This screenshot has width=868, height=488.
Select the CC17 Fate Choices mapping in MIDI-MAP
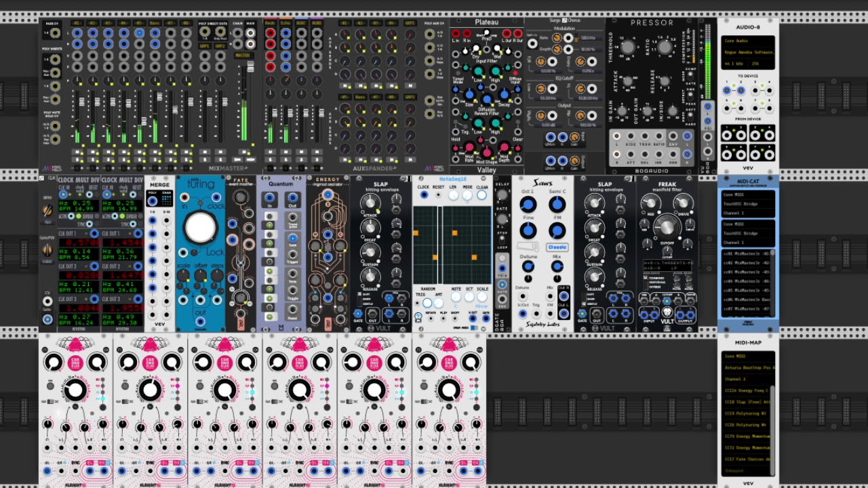point(746,460)
